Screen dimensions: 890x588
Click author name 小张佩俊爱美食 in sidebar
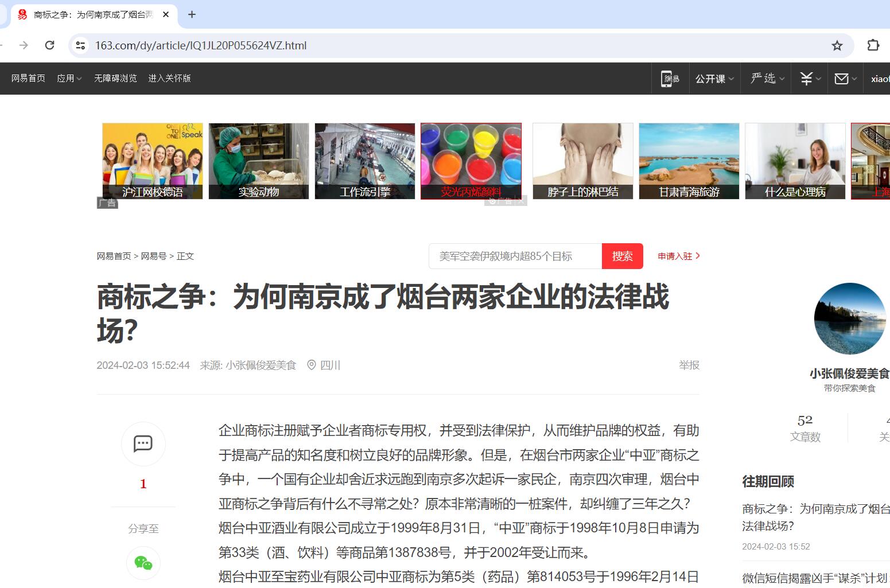click(x=849, y=373)
